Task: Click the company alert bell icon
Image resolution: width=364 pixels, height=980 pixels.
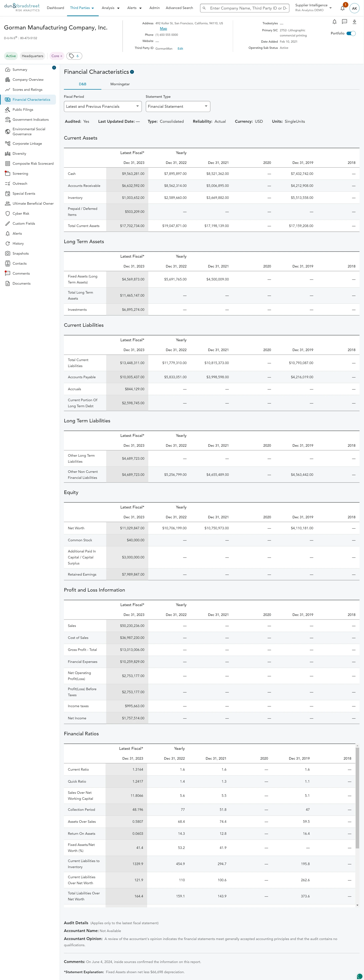Action: click(x=334, y=22)
